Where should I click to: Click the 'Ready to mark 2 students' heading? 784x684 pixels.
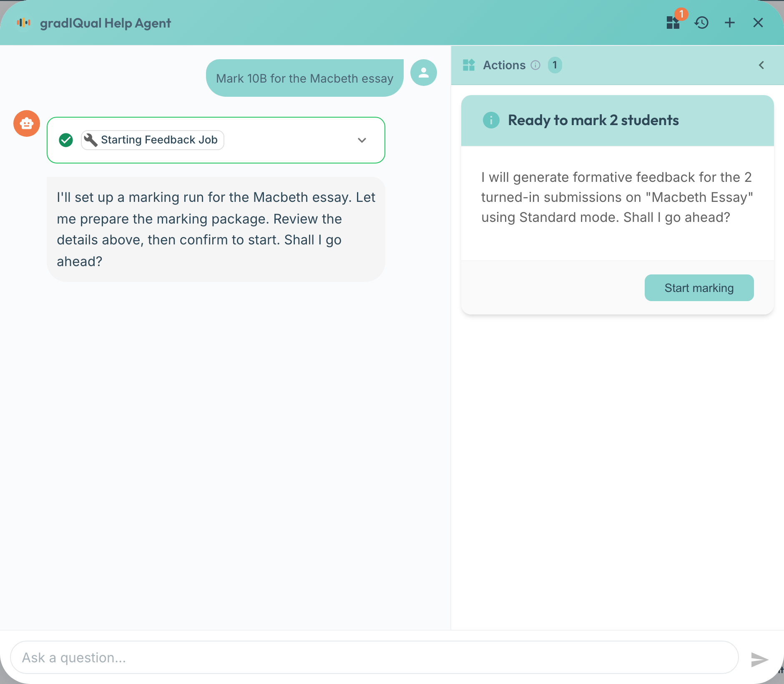point(593,120)
